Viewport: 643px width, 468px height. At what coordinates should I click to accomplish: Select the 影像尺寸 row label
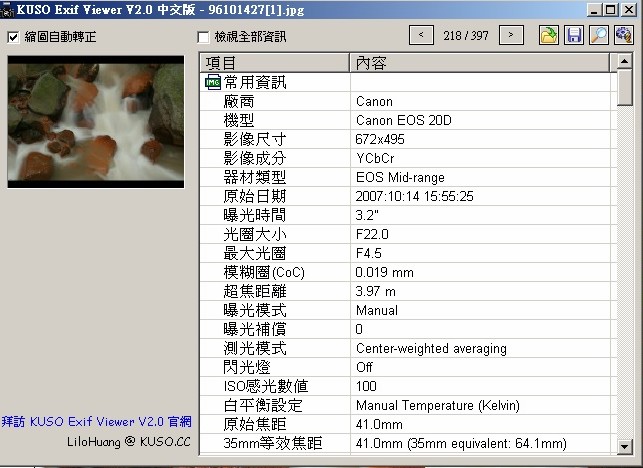coord(255,139)
